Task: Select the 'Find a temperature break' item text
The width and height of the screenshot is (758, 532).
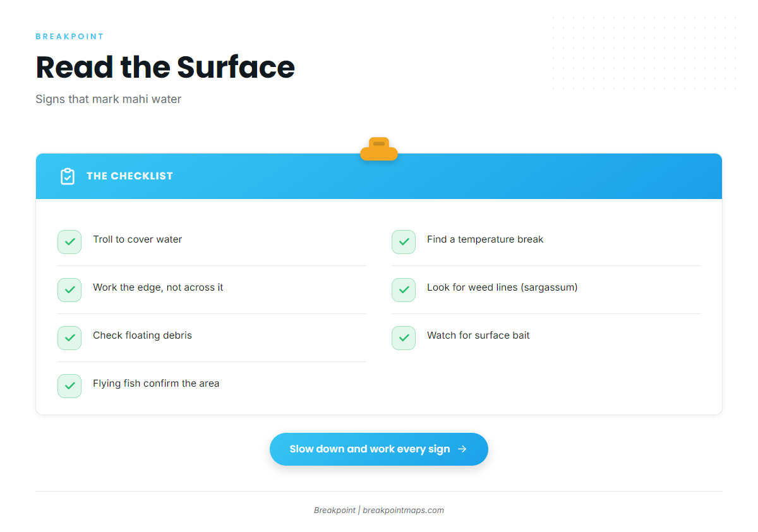Action: pyautogui.click(x=485, y=239)
